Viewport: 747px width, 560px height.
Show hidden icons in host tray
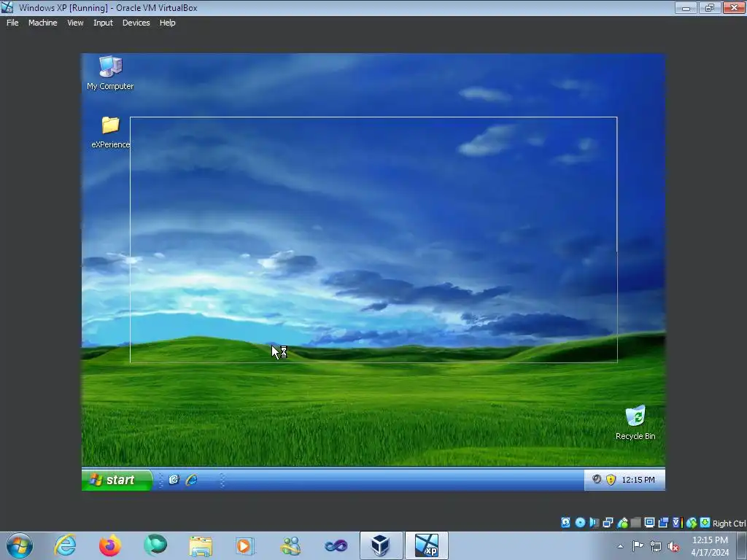click(x=620, y=546)
